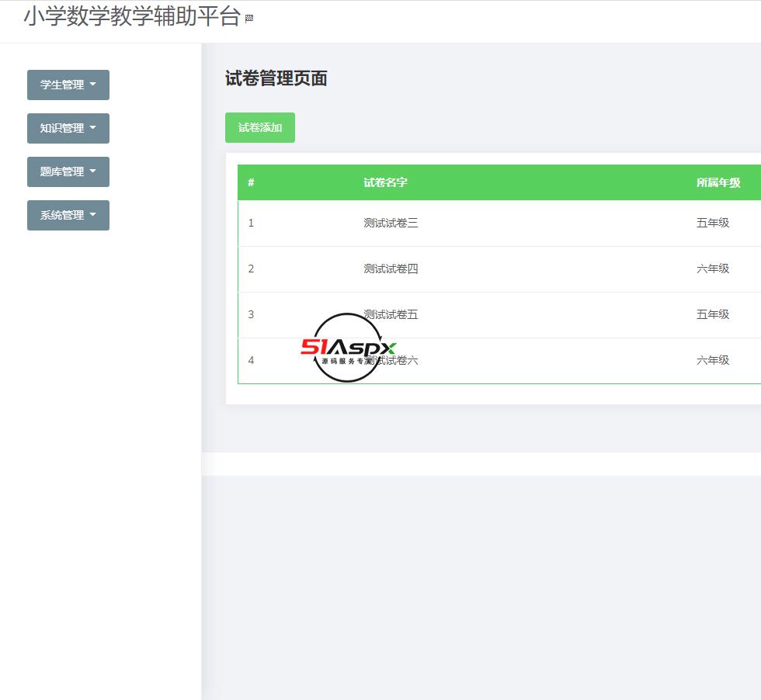Click the # column header
Viewport: 761px width, 700px height.
[x=250, y=182]
